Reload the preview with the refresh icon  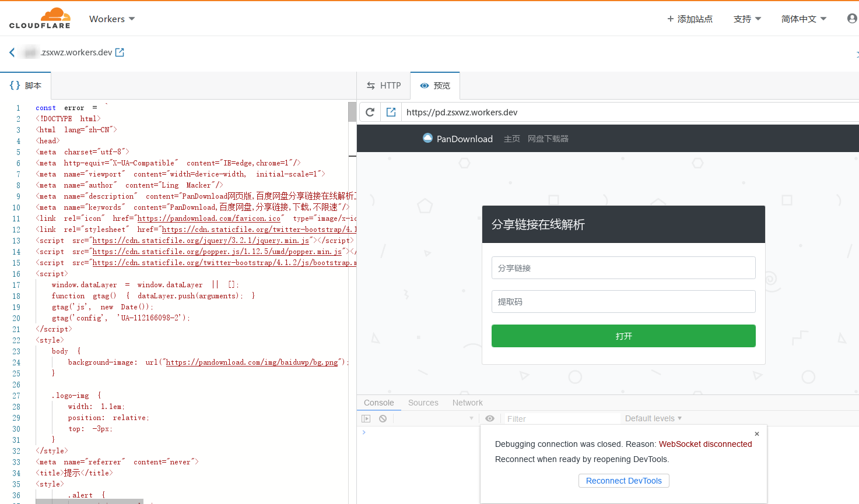370,112
